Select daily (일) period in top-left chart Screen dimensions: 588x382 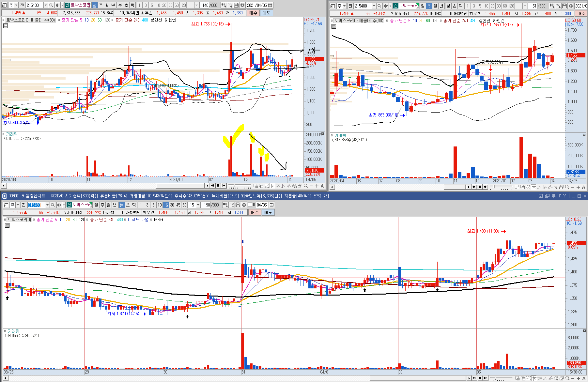[x=94, y=5]
